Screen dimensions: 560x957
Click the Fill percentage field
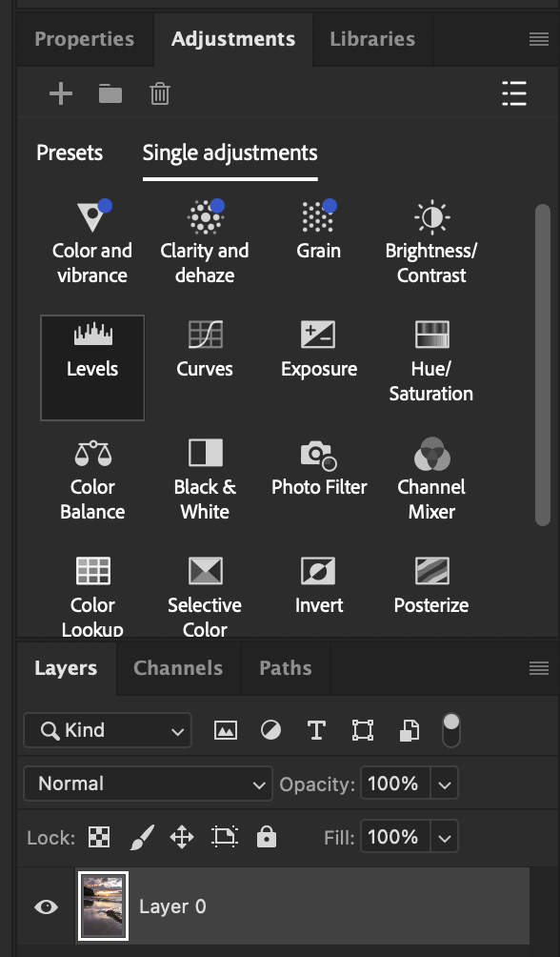pyautogui.click(x=395, y=837)
